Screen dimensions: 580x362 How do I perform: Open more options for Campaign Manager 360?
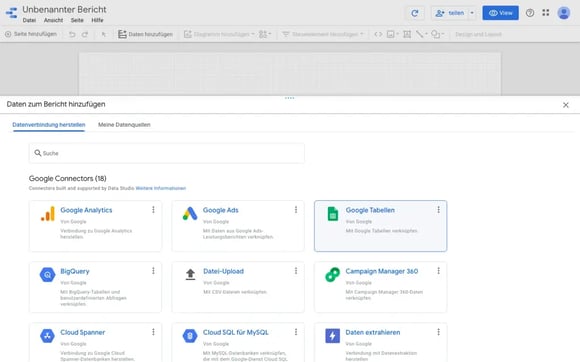pyautogui.click(x=438, y=271)
